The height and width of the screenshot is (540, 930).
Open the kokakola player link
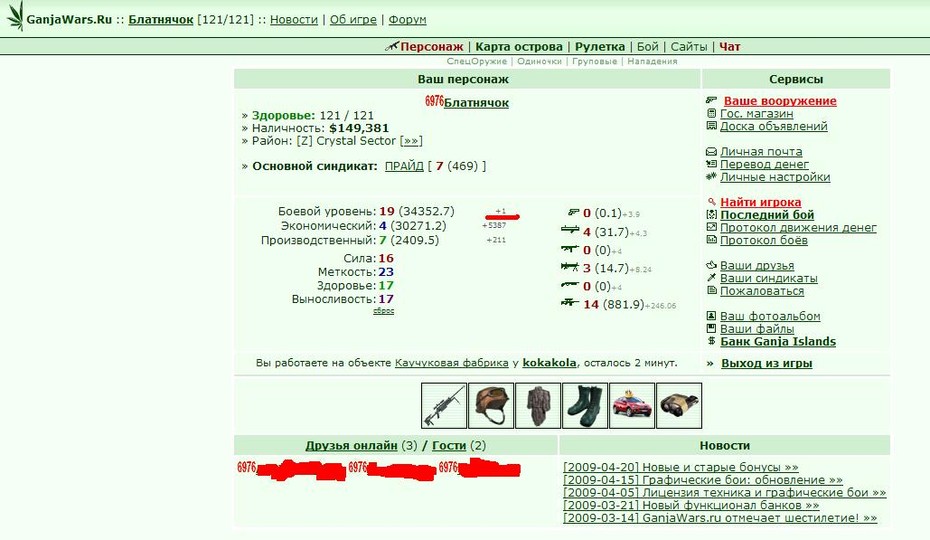coord(549,363)
